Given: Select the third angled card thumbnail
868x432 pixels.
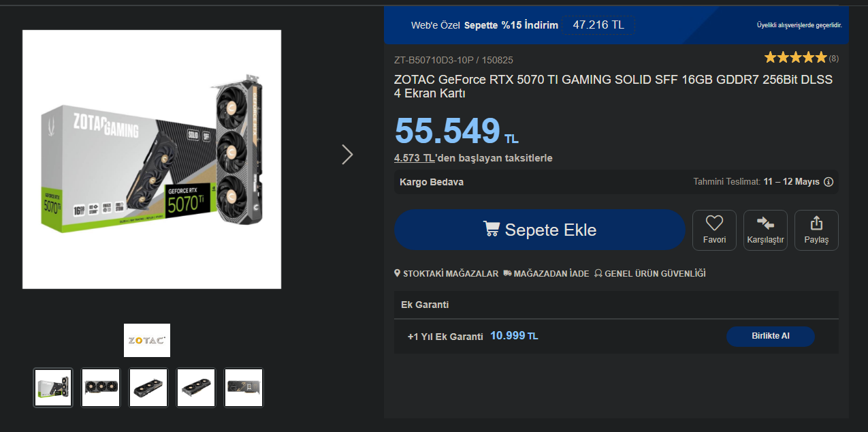Looking at the screenshot, I should click(x=148, y=388).
